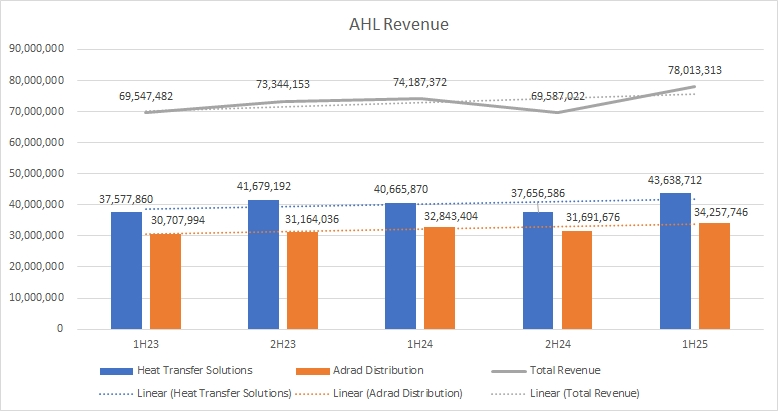Viewport: 778px width, 411px height.
Task: Click the AHL Revenue chart title
Action: point(389,24)
